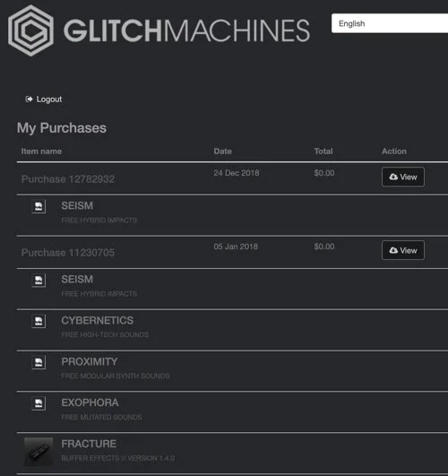Click the PROXIMITY file icon
This screenshot has height=476, width=448.
39,362
